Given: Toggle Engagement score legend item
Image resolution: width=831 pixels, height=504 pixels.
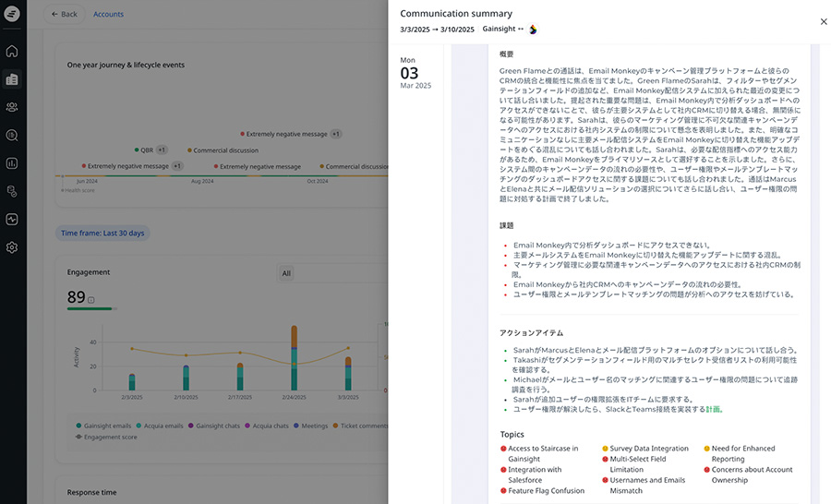Looking at the screenshot, I should 106,438.
